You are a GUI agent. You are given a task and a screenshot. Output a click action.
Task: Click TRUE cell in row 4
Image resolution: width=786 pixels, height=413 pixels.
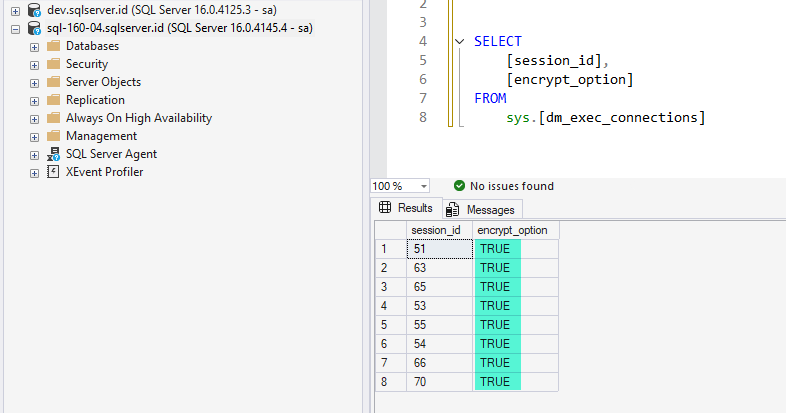point(516,306)
